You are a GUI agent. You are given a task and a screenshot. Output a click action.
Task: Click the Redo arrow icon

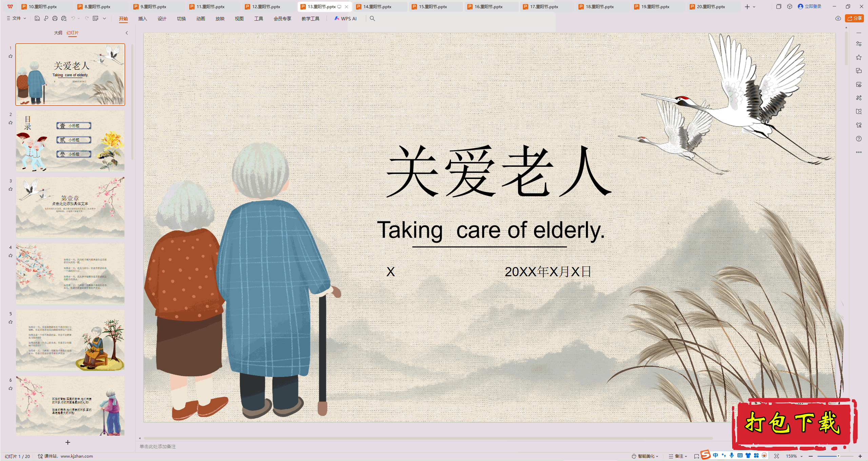coord(87,19)
